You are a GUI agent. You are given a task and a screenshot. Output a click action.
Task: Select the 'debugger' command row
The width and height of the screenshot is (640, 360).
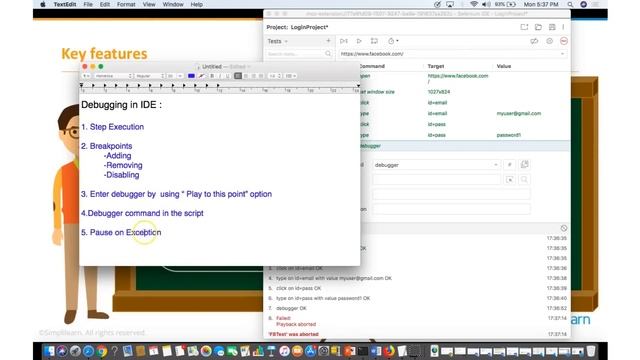click(x=464, y=146)
